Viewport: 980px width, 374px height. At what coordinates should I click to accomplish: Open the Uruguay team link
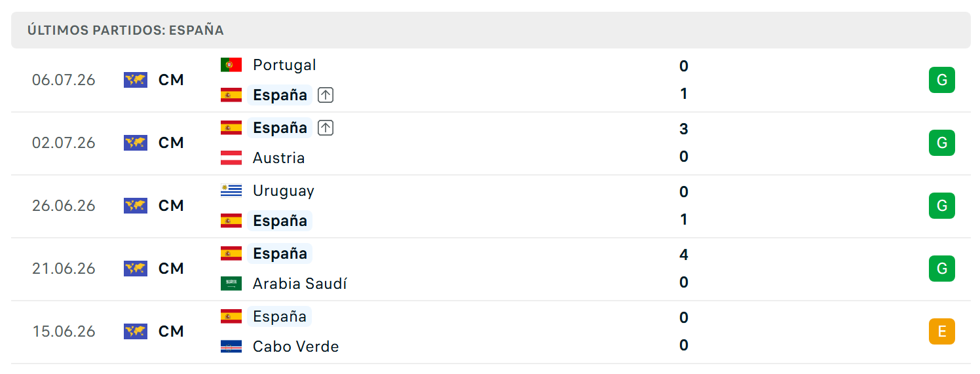pyautogui.click(x=284, y=191)
